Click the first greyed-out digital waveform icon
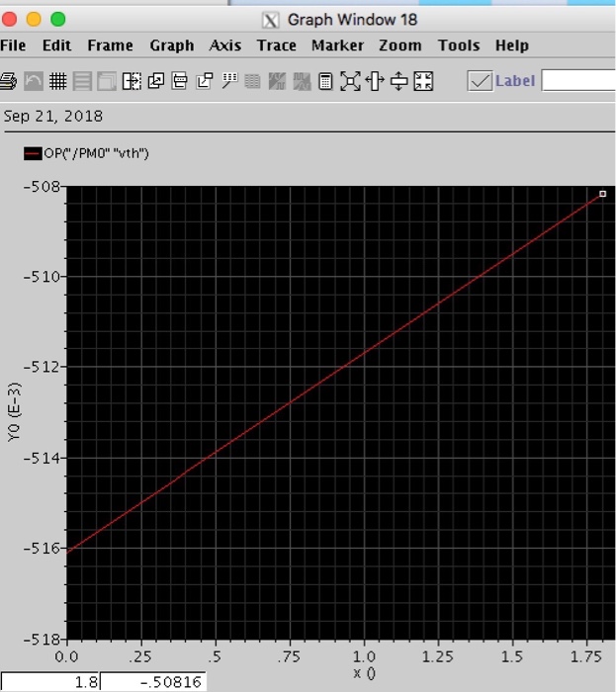The width and height of the screenshot is (616, 692). point(277,81)
